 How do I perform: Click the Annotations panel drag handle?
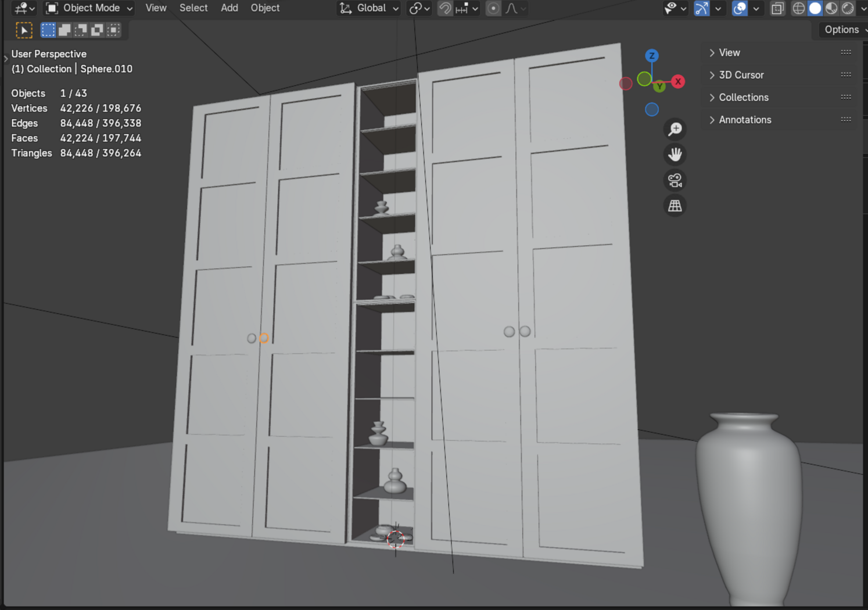[x=846, y=120]
